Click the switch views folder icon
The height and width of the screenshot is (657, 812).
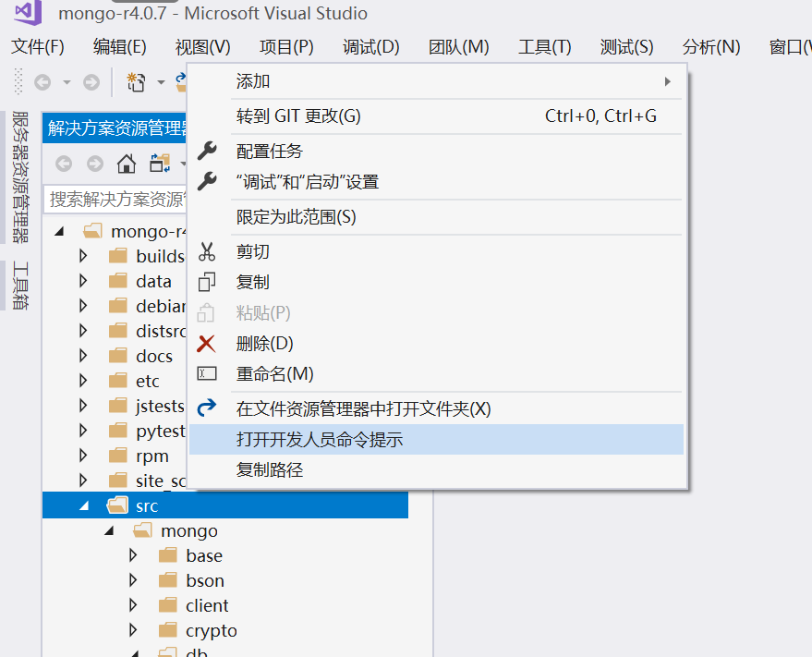160,164
